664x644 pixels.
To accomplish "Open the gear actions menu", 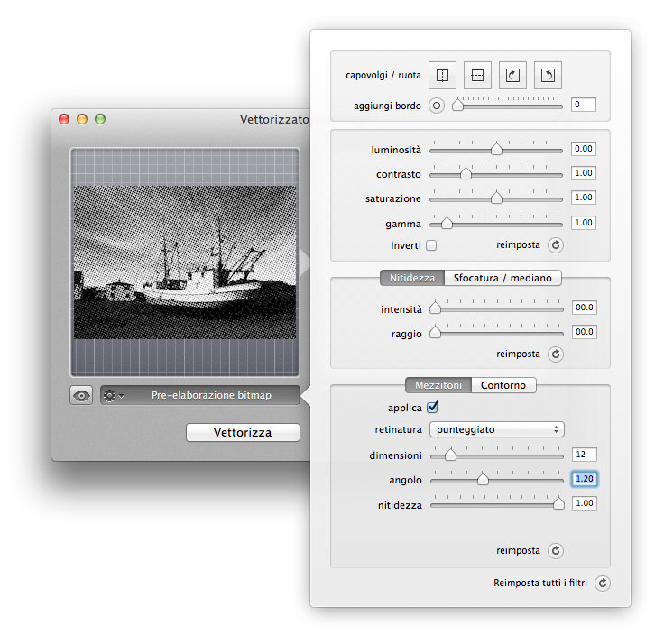I will coord(114,395).
